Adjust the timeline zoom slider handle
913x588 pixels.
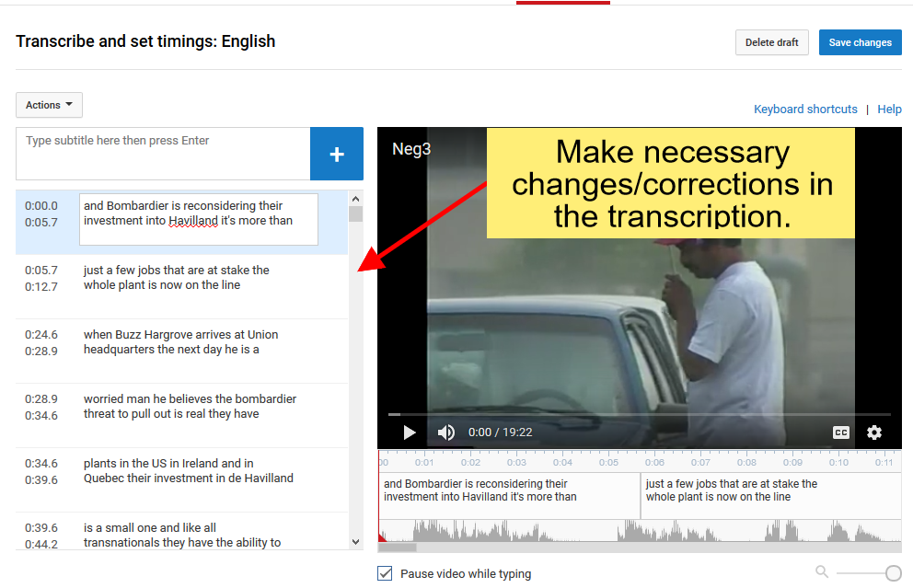[x=893, y=573]
